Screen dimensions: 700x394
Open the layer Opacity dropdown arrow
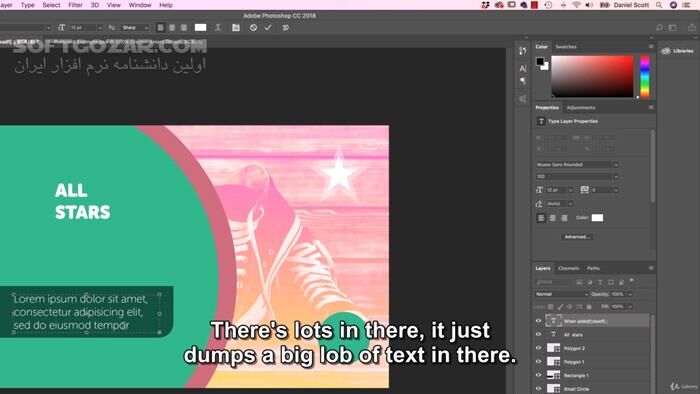(x=630, y=294)
